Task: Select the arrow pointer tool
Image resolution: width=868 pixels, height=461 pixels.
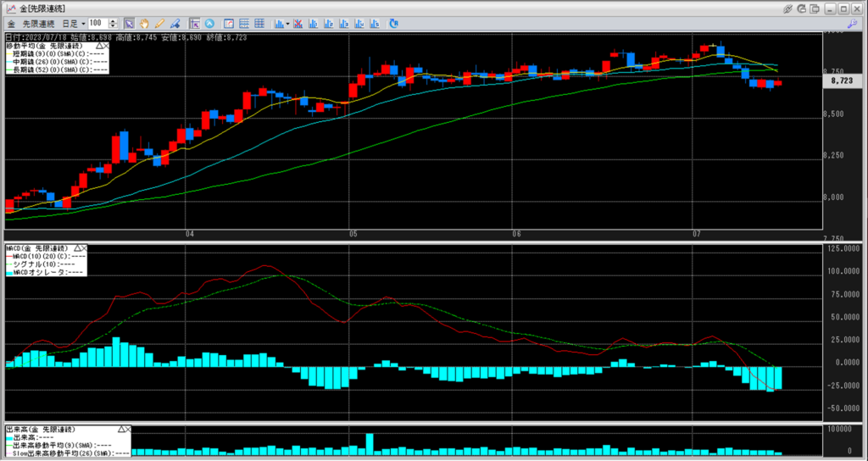Action: coord(129,23)
